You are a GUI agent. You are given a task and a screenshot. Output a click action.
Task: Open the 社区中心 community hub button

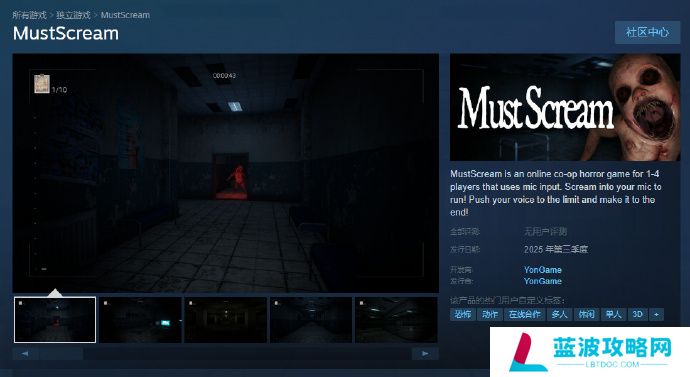tap(647, 32)
